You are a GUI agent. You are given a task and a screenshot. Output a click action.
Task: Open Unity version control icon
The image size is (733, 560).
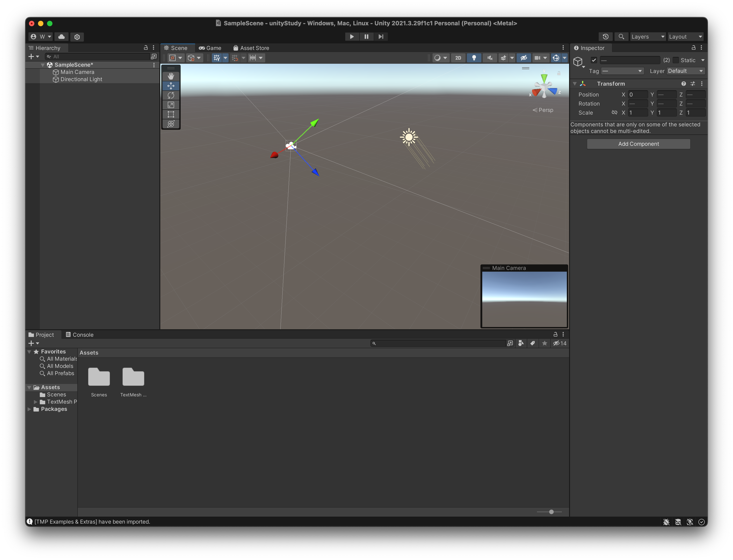pyautogui.click(x=77, y=37)
